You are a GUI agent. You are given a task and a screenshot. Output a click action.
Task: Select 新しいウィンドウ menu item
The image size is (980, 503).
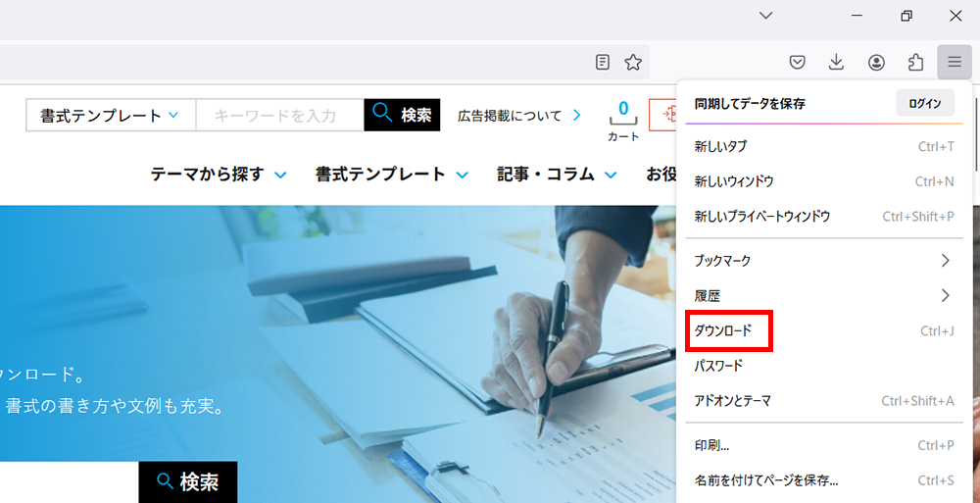(824, 181)
